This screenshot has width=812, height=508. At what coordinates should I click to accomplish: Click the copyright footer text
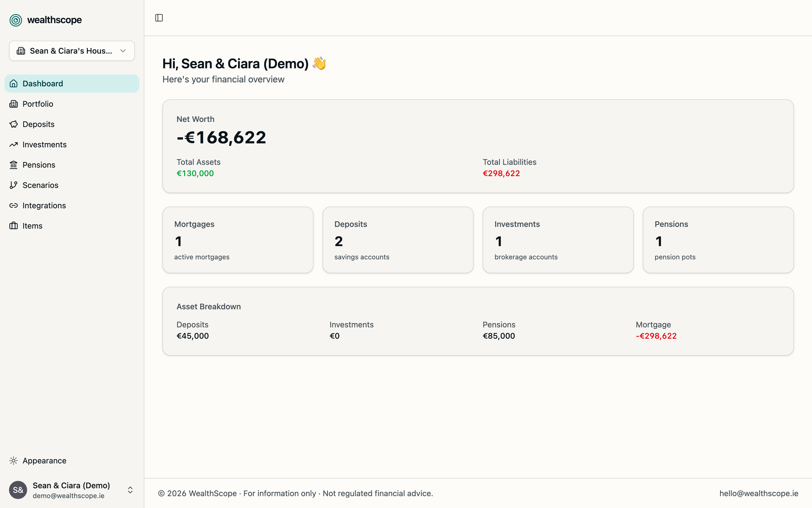pos(295,493)
